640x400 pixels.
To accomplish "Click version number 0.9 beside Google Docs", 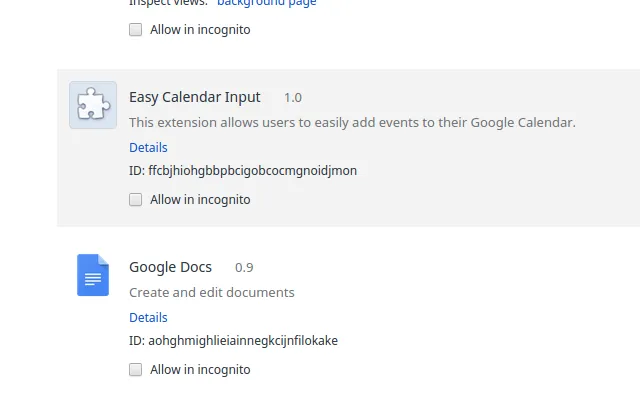I will coord(244,268).
